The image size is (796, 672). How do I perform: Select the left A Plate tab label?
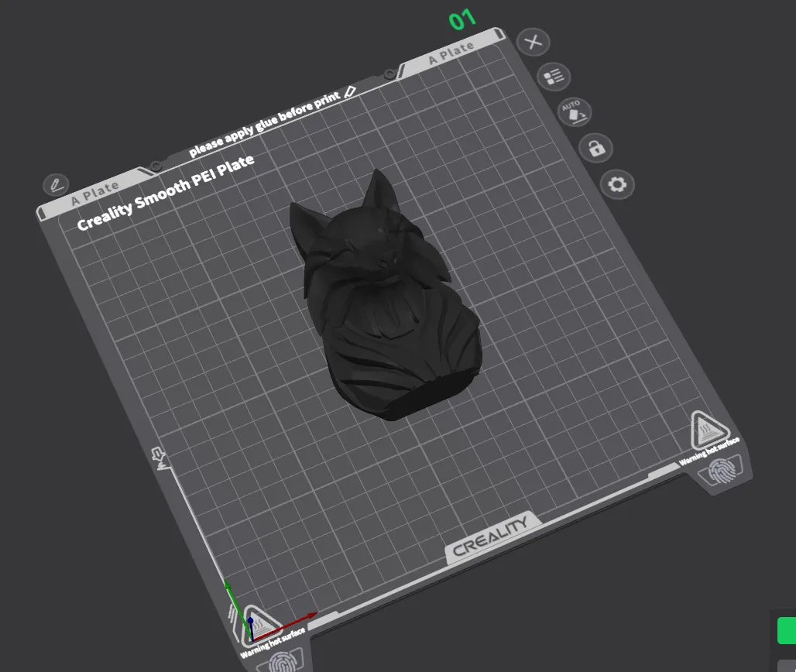[95, 194]
